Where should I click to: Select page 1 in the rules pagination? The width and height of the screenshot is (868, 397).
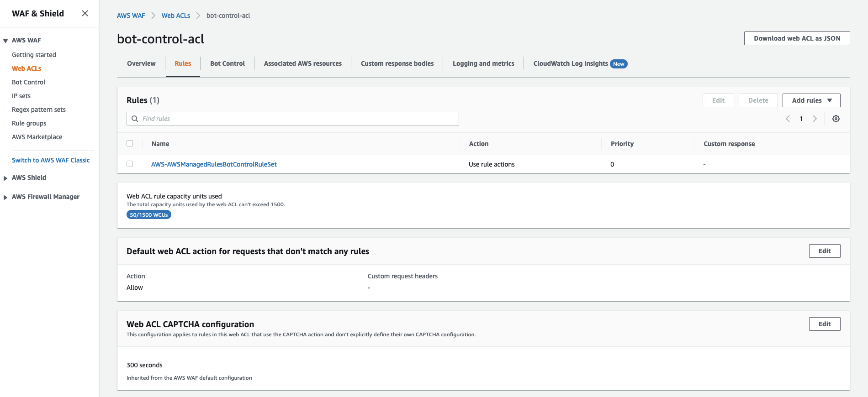pos(801,119)
